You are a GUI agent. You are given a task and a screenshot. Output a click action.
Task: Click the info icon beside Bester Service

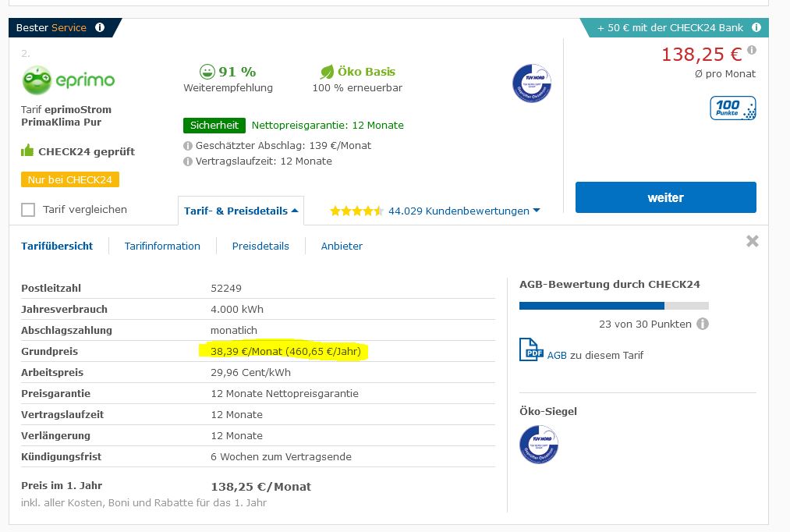click(100, 27)
